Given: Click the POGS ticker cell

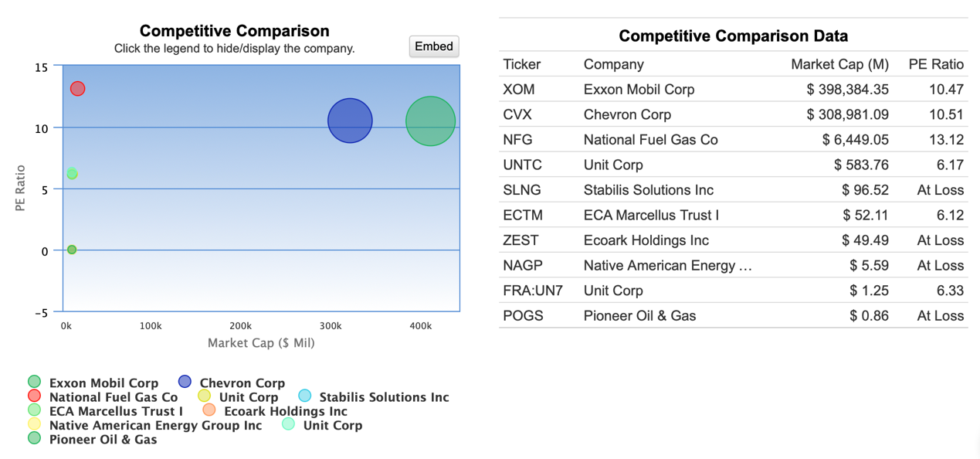Looking at the screenshot, I should (523, 315).
